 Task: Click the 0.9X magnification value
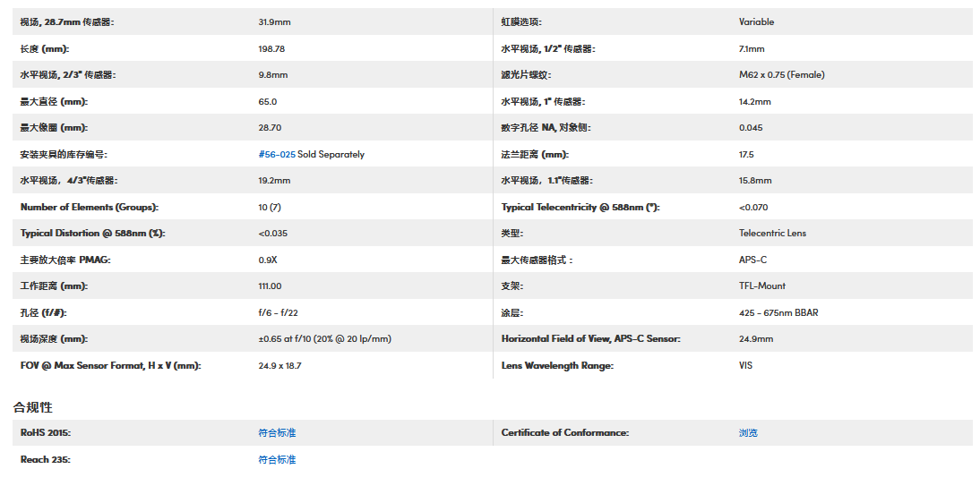point(268,260)
